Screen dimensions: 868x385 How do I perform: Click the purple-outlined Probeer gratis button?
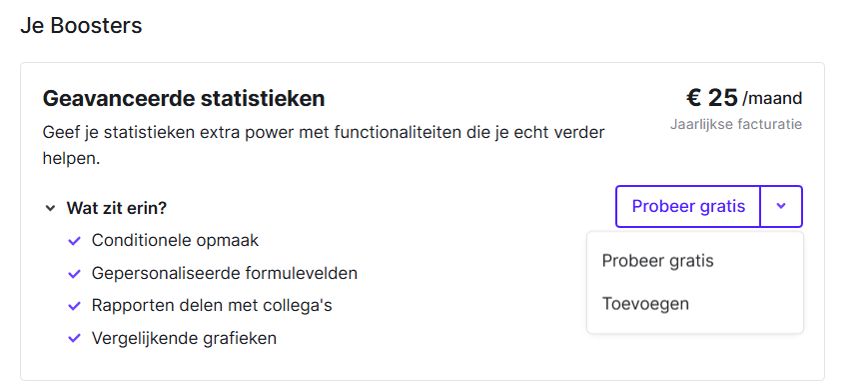click(688, 206)
